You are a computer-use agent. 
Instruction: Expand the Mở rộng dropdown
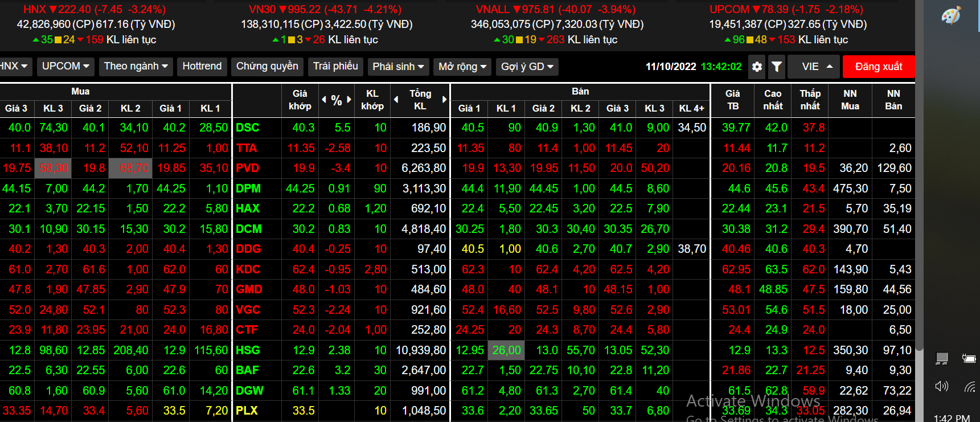point(462,67)
